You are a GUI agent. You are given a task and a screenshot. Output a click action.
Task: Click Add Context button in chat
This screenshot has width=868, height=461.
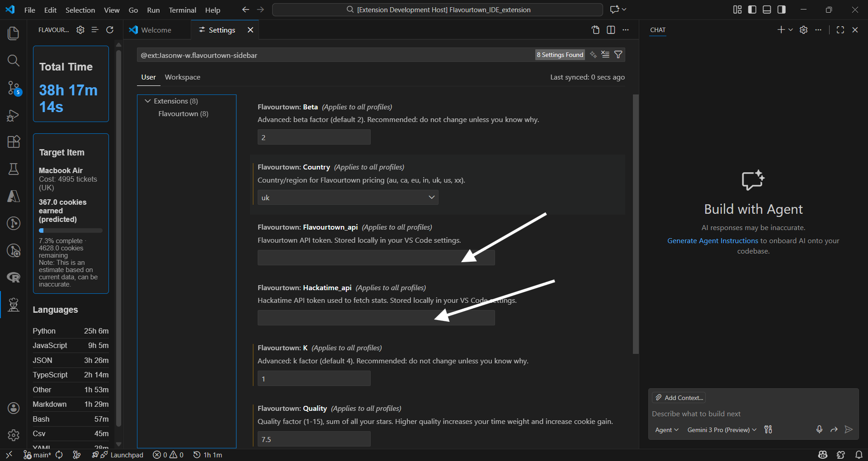pos(679,398)
